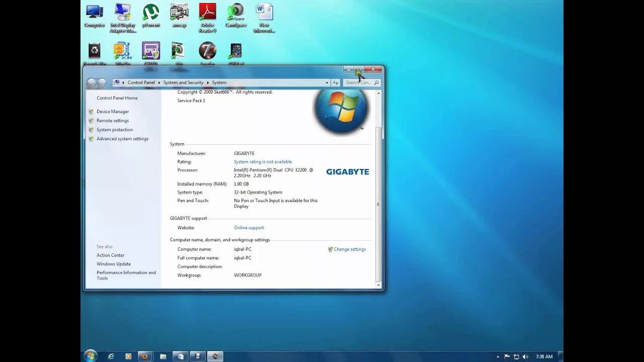Open the Intel Display Adapter desktop icon
This screenshot has width=644, height=362.
[123, 18]
